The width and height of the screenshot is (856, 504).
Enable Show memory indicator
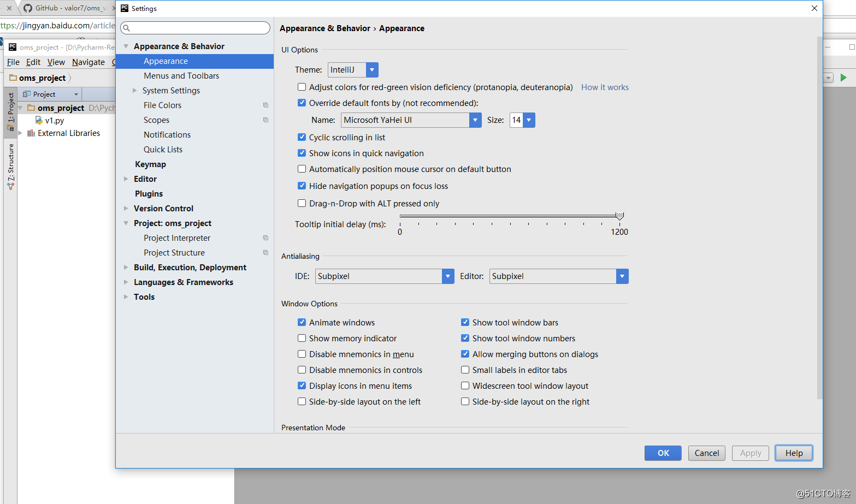click(x=302, y=338)
